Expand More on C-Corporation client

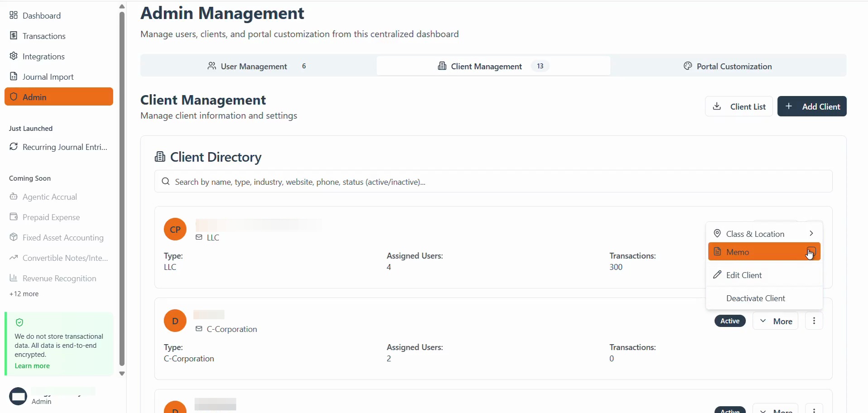pos(776,321)
